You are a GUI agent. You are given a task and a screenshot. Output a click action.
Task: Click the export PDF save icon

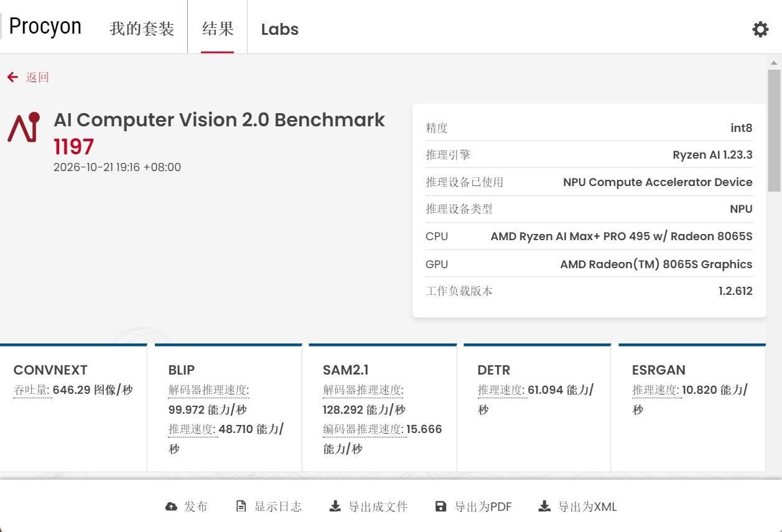point(440,506)
